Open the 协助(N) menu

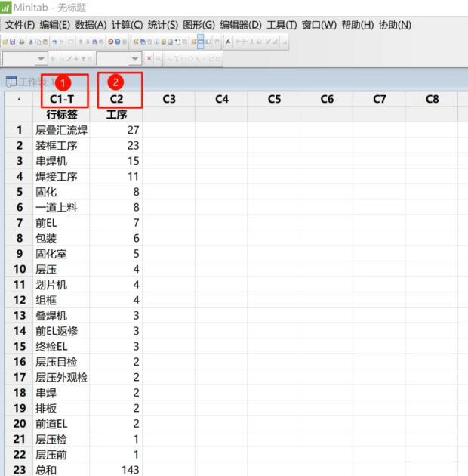(395, 25)
